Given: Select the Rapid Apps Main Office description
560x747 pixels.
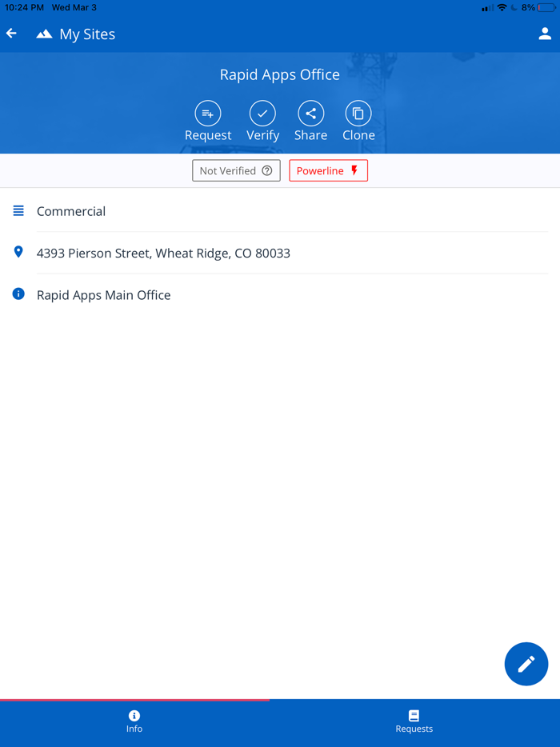Looking at the screenshot, I should (x=103, y=295).
